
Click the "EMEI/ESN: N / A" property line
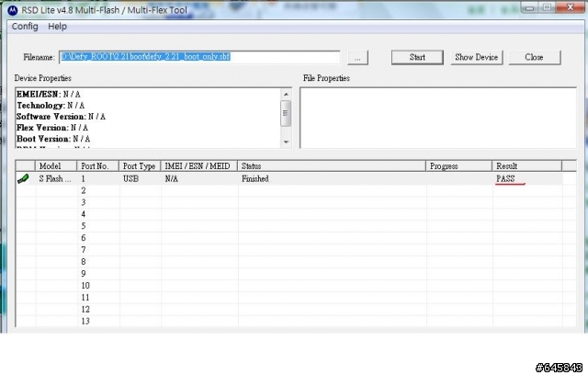pyautogui.click(x=49, y=94)
